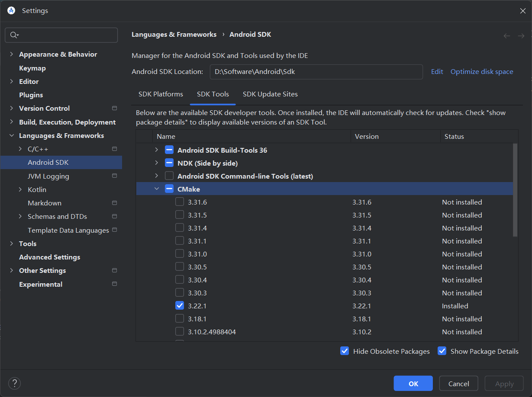Click the modified-settings indicator beside Experimental

(114, 284)
